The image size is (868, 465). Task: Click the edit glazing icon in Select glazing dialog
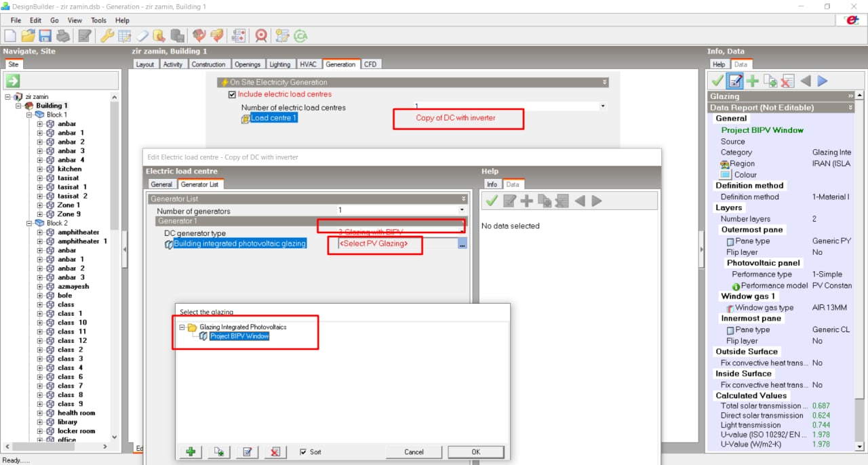click(x=247, y=451)
